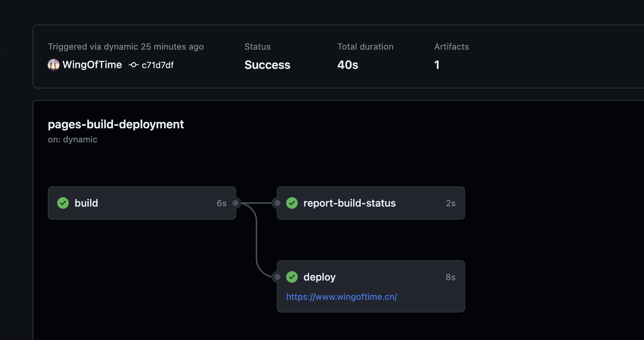The width and height of the screenshot is (644, 340).
Task: Open WingOfTime's profile avatar
Action: click(x=53, y=65)
